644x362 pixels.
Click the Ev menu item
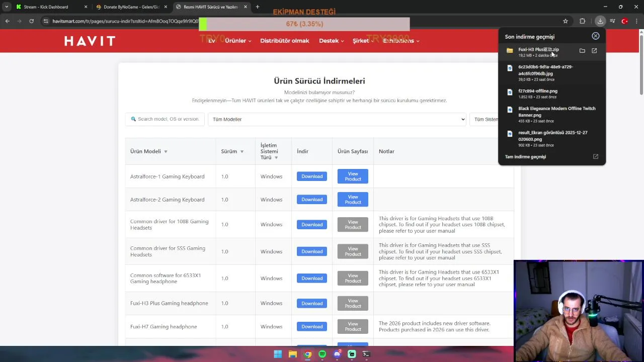point(212,41)
